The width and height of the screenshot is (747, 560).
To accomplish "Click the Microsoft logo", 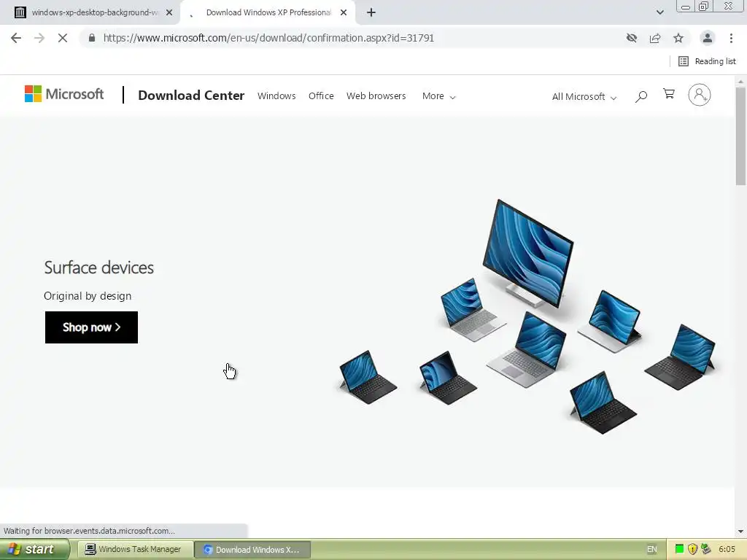I will click(x=64, y=94).
